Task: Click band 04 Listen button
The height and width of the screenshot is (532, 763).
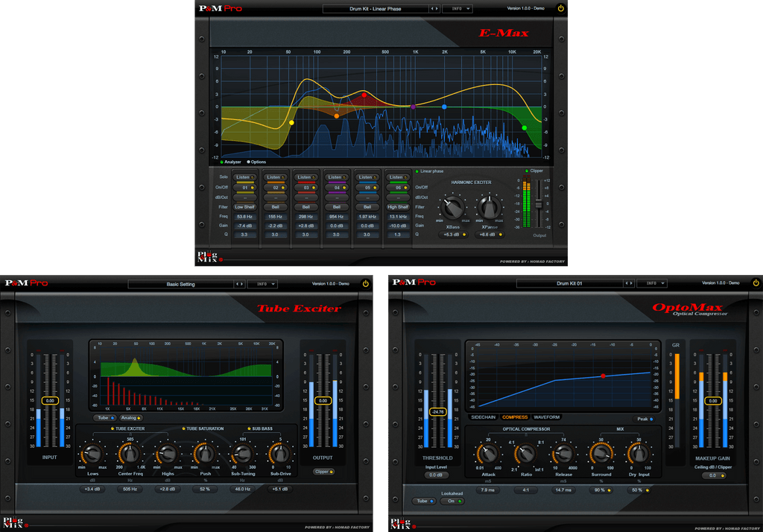Action: coord(337,177)
